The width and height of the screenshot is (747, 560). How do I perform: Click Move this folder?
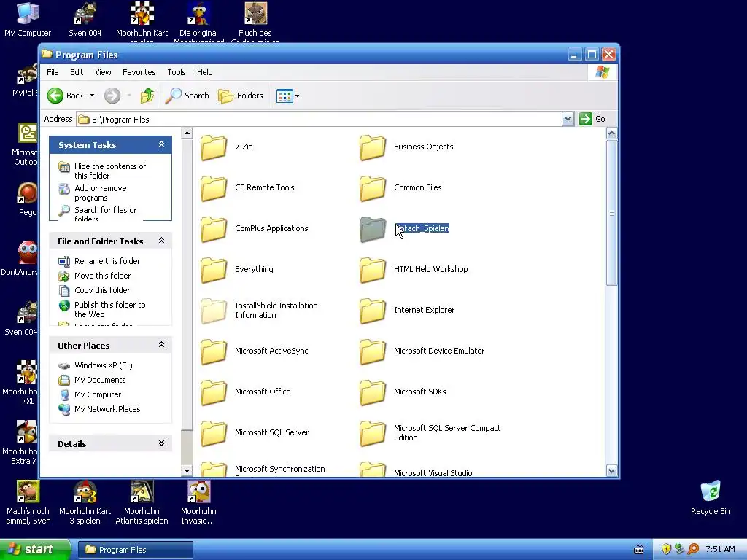[102, 276]
